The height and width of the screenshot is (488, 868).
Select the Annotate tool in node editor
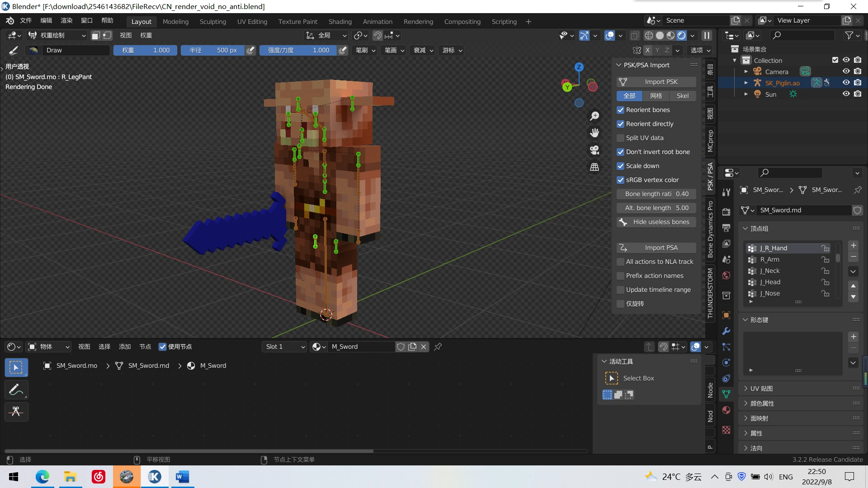click(x=16, y=390)
